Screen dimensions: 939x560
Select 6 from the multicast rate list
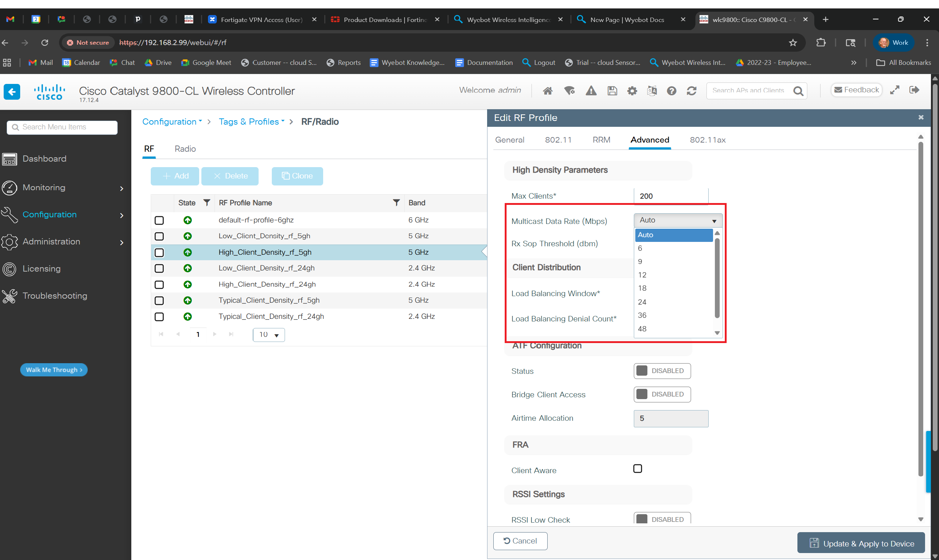673,248
